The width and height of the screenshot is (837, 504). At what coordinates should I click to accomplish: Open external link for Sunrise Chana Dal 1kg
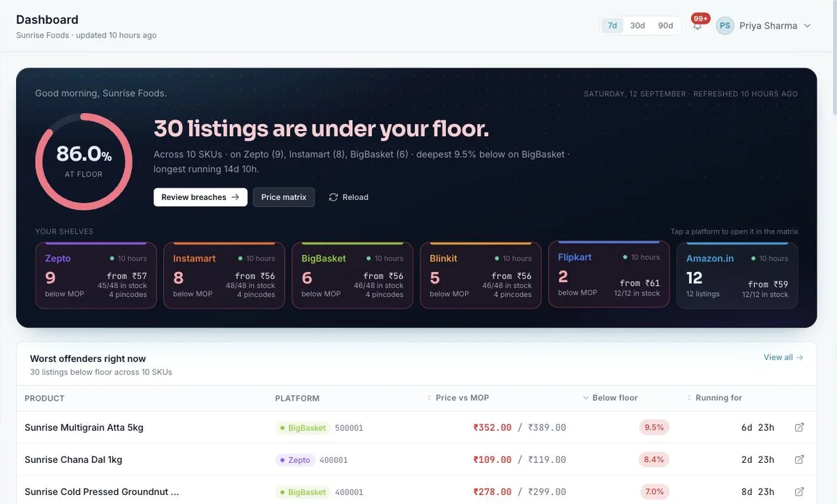click(799, 459)
